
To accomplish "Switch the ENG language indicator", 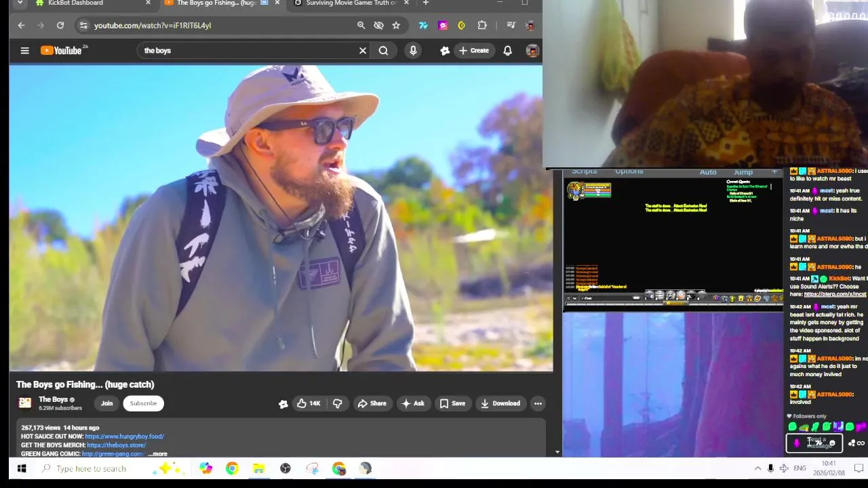I will click(x=800, y=468).
